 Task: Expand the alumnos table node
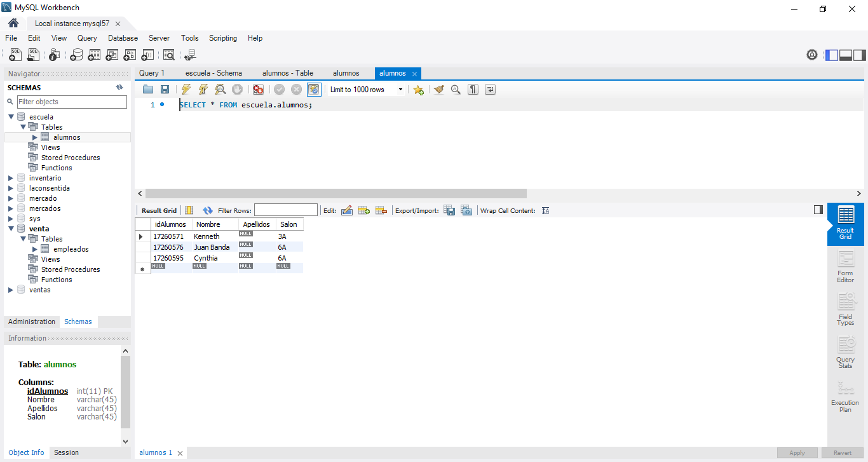(x=35, y=137)
